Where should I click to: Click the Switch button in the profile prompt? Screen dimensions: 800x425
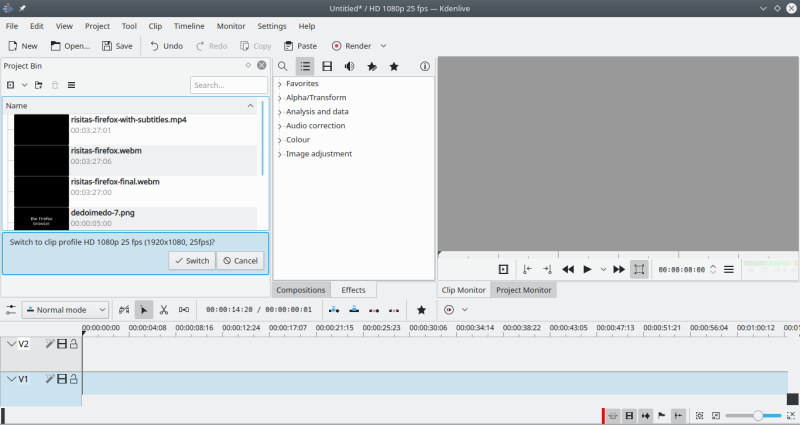click(191, 261)
